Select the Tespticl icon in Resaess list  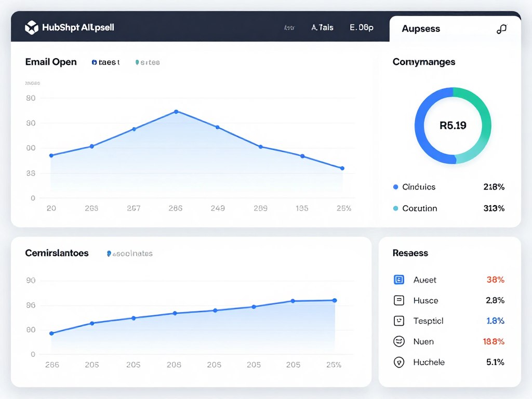tap(399, 321)
